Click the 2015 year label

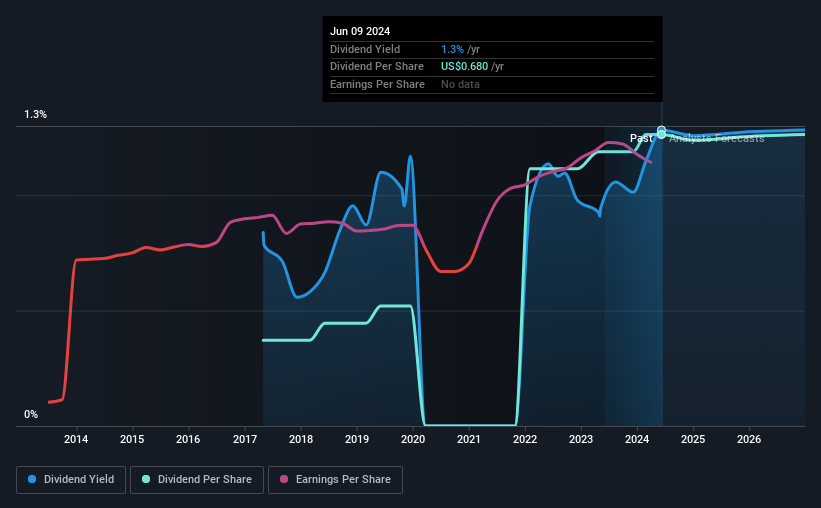click(132, 439)
